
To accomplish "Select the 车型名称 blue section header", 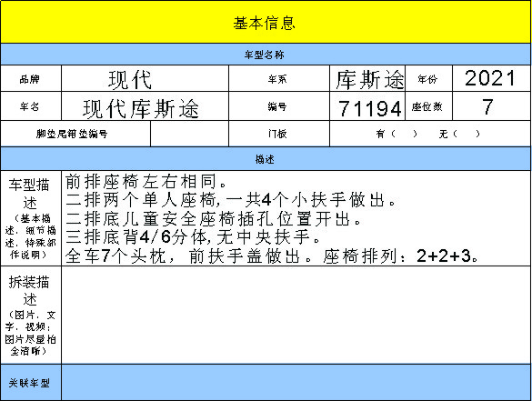I will (266, 55).
